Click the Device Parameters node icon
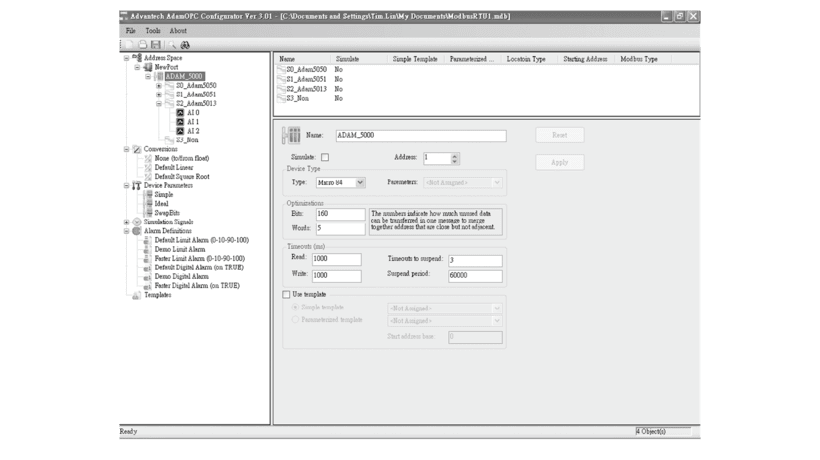The height and width of the screenshot is (460, 820). click(x=137, y=186)
